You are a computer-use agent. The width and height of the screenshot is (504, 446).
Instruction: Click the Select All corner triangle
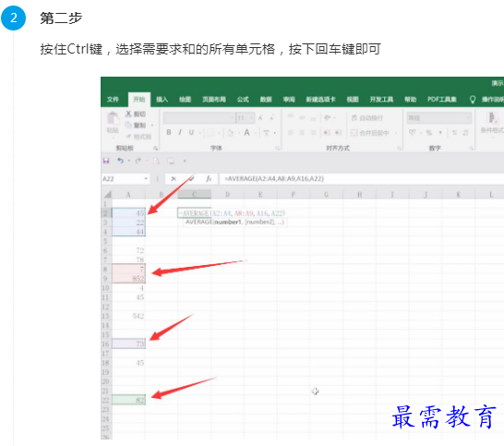108,195
